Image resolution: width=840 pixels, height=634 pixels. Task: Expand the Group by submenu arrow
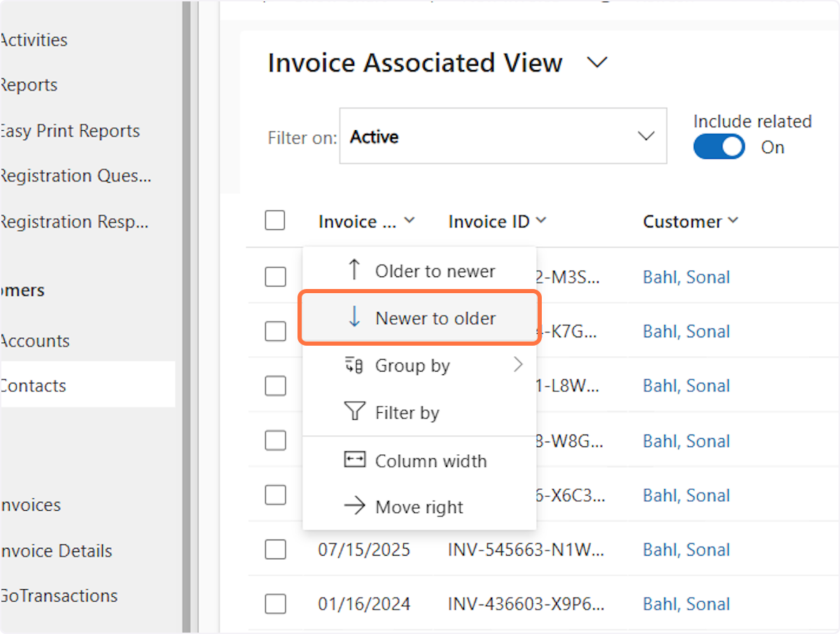(x=518, y=365)
